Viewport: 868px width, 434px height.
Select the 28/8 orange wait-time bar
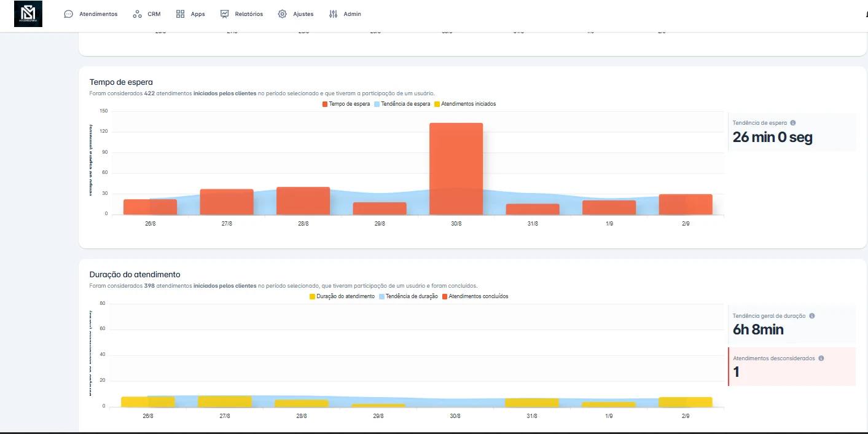(x=303, y=200)
